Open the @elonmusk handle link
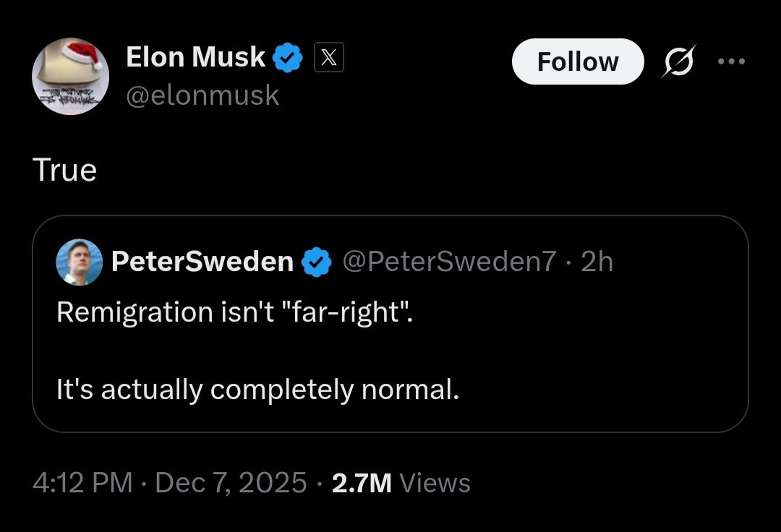This screenshot has height=532, width=781. click(x=202, y=95)
